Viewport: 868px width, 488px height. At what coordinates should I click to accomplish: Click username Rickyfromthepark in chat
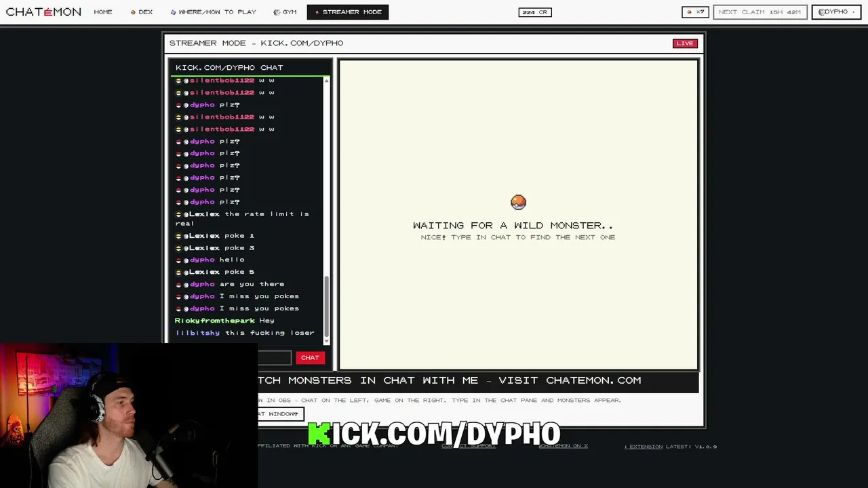click(x=215, y=321)
